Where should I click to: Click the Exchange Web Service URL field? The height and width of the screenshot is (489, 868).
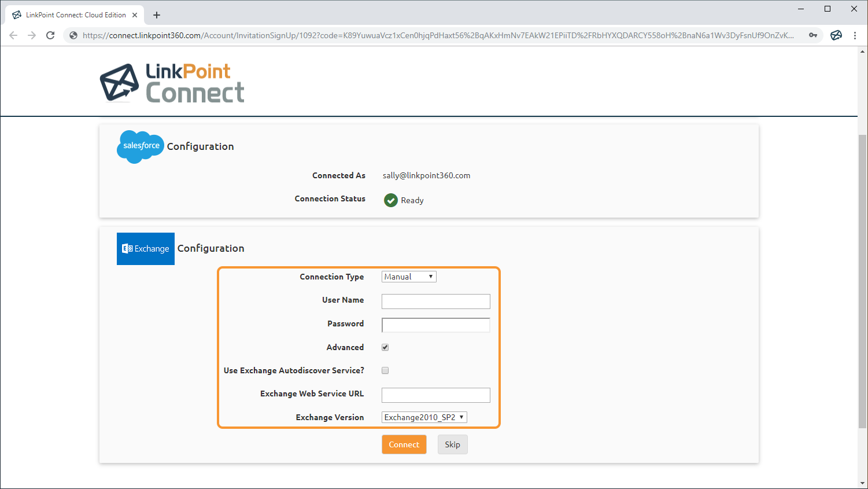pos(436,395)
